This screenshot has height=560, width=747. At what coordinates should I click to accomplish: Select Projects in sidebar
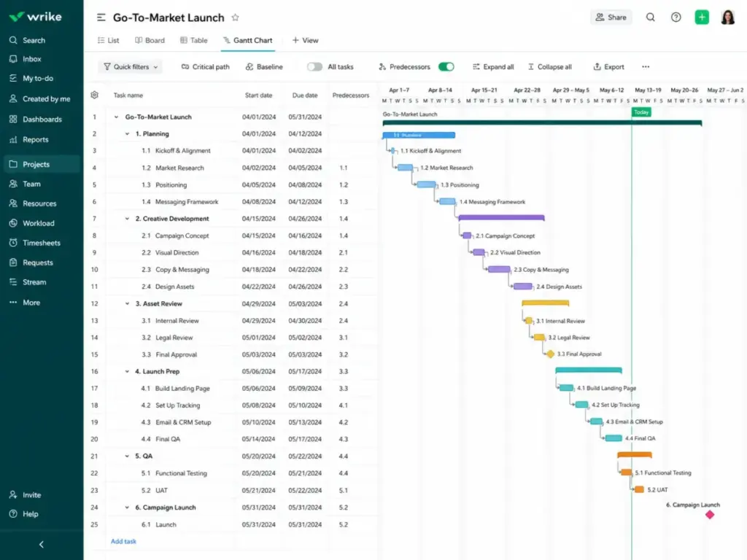(x=42, y=164)
